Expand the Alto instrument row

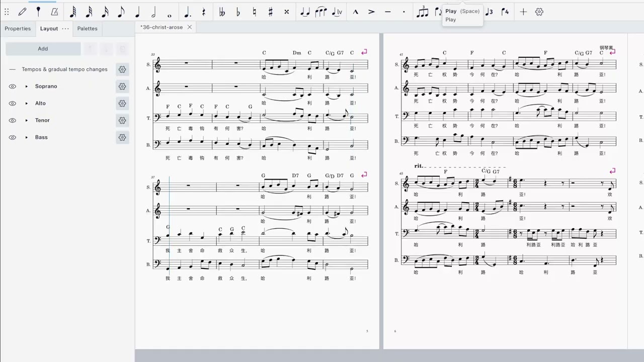(x=26, y=104)
